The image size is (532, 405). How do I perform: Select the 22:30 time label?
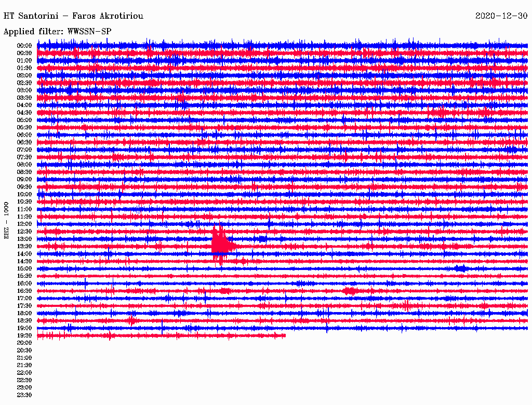pos(24,380)
